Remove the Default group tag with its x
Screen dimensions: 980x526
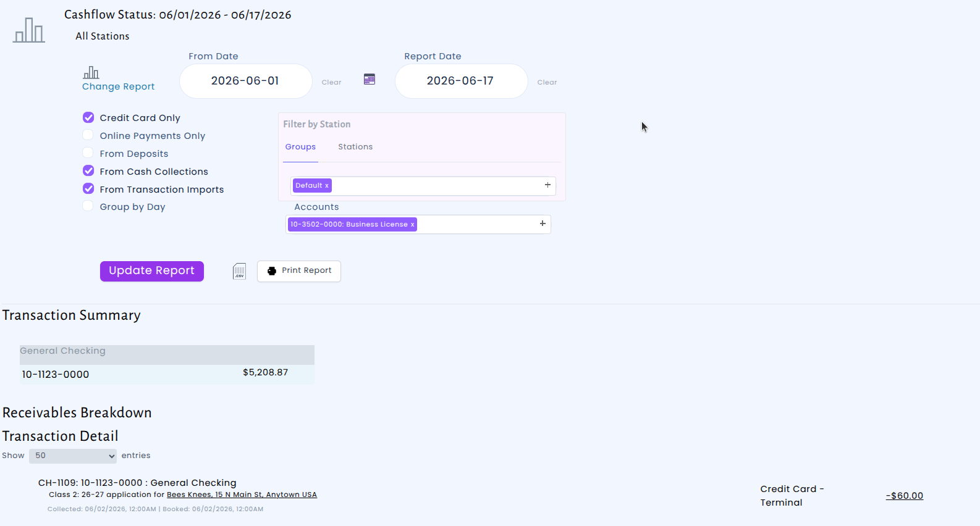(327, 186)
